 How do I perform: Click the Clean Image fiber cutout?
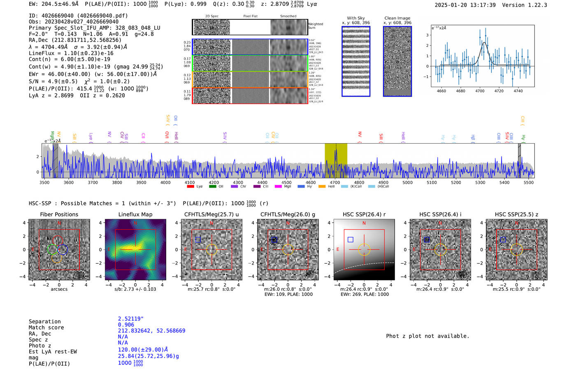(397, 61)
